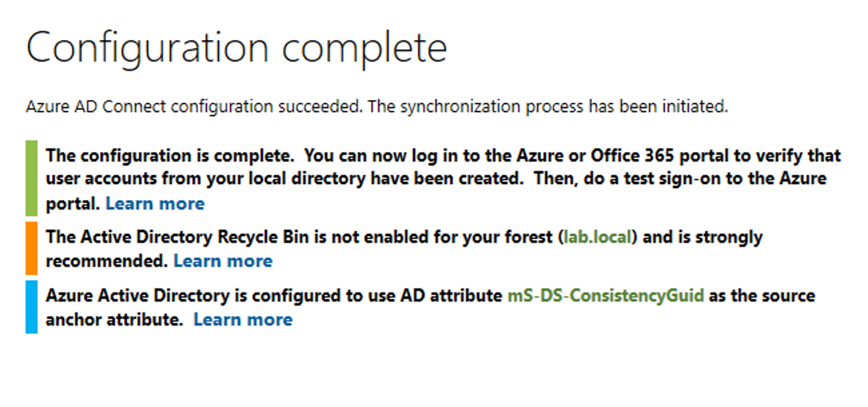
Task: Click the synchronization process initiated sentence
Action: coord(377,107)
